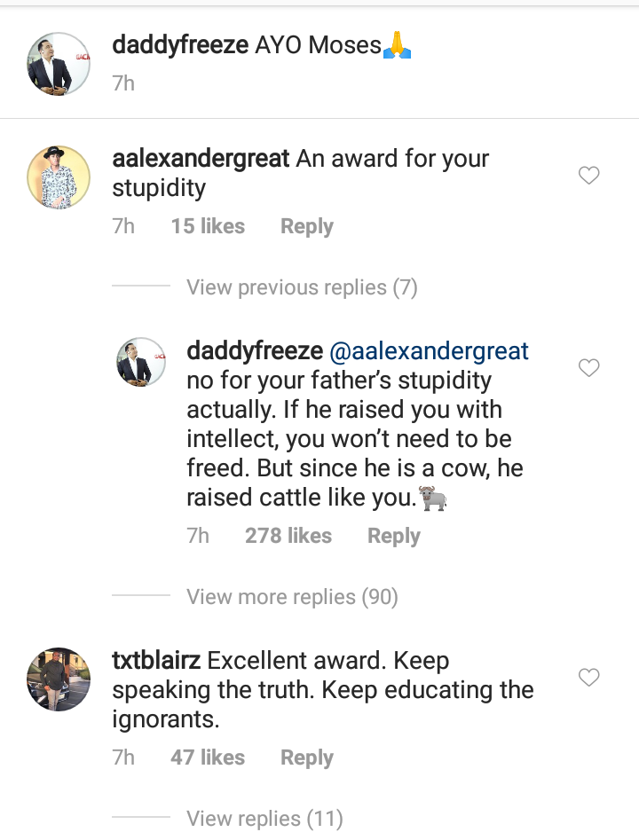The height and width of the screenshot is (840, 639).
Task: Expand View more replies (90)
Action: click(292, 597)
